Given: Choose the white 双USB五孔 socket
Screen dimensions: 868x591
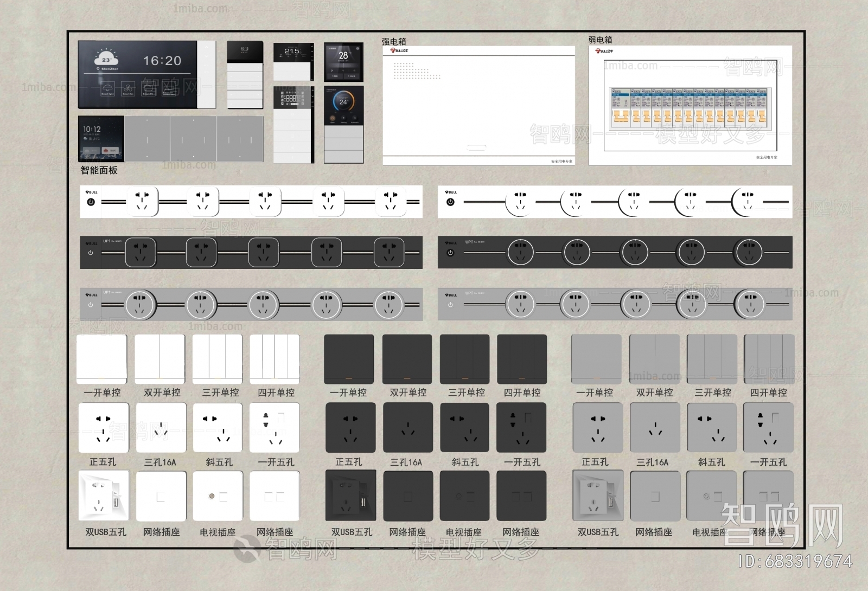Looking at the screenshot, I should 104,496.
